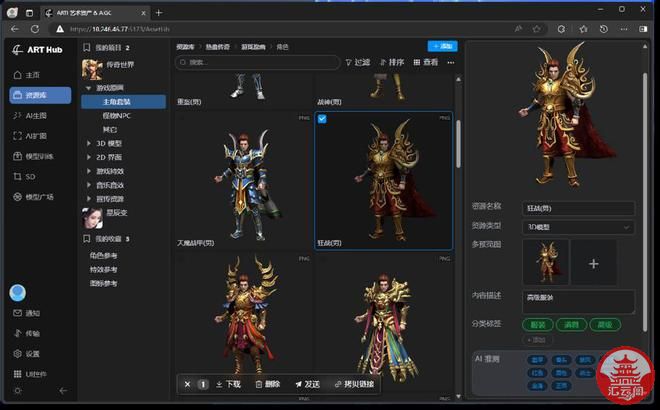Expand the 3D 模型 tree node
Viewport: 660px width, 410px height.
(88, 144)
